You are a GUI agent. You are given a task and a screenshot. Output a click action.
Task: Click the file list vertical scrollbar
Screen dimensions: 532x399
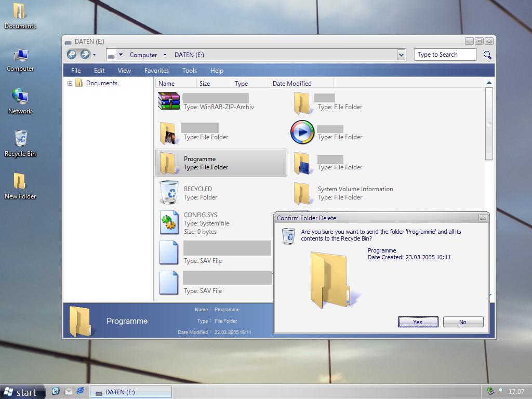(488, 125)
